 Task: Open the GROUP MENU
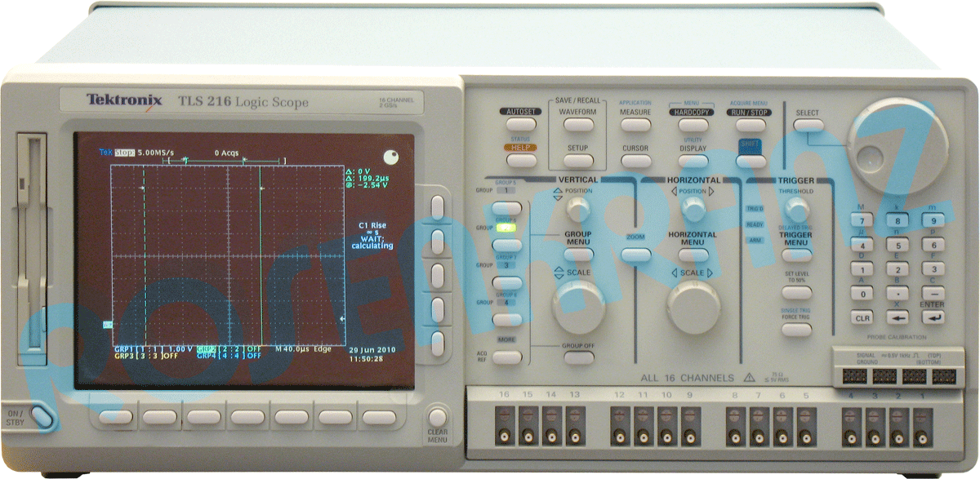click(x=578, y=254)
